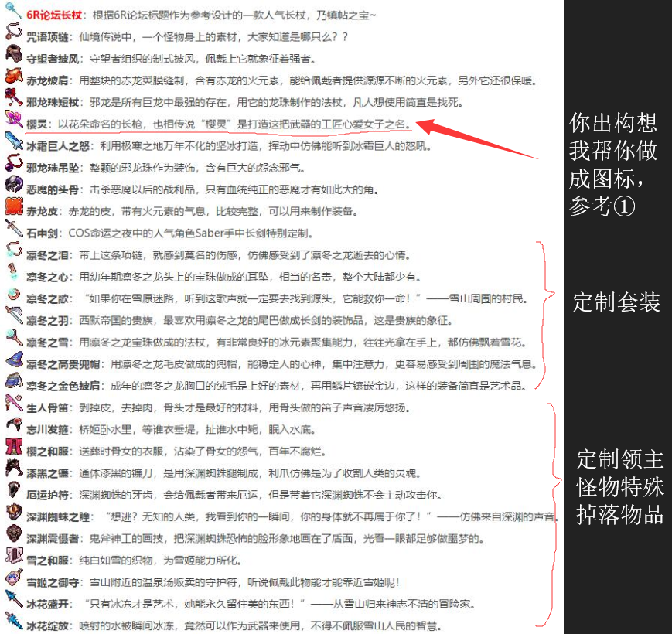Click the 凛冬之羽 item name

[48, 320]
